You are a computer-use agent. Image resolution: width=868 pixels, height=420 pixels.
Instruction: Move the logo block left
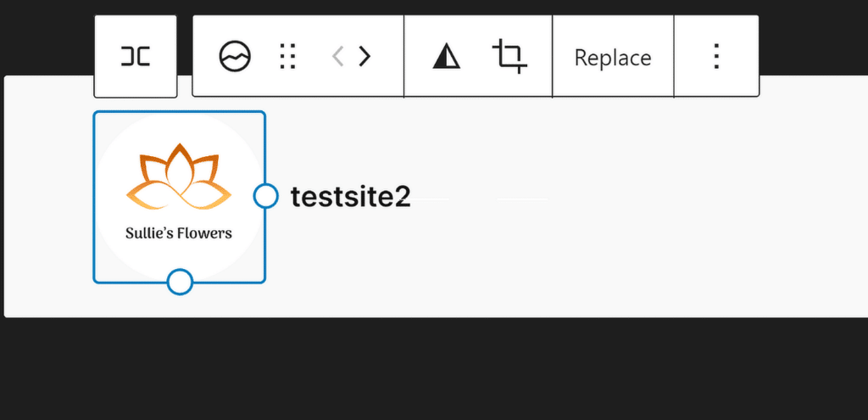[x=337, y=57]
